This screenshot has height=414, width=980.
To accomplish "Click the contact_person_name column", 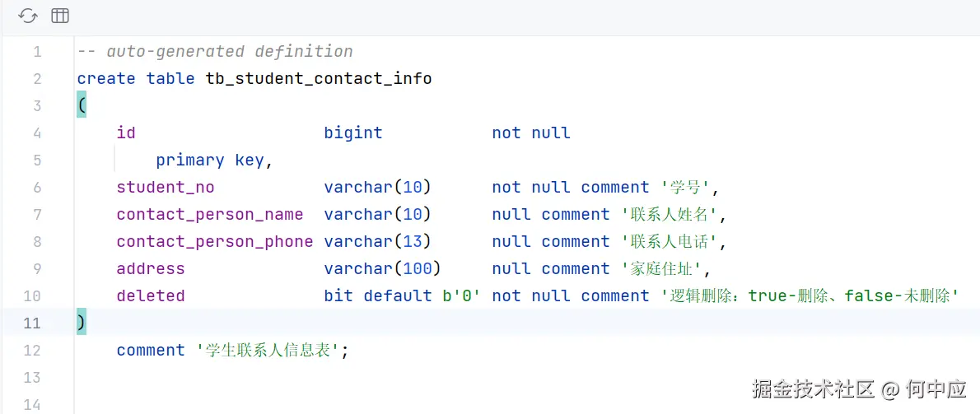I will click(209, 215).
